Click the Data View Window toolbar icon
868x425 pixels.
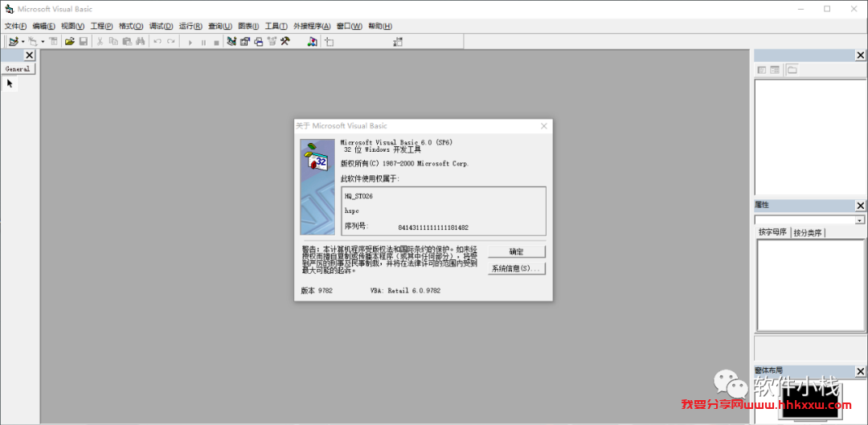[x=313, y=42]
